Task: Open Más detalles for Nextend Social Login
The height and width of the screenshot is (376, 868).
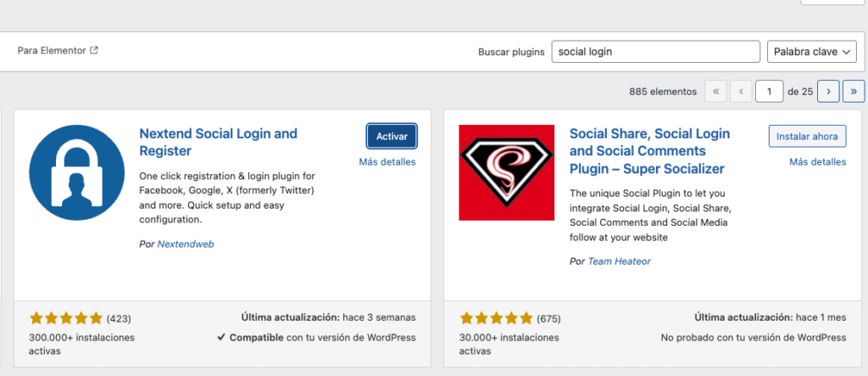Action: coord(387,162)
